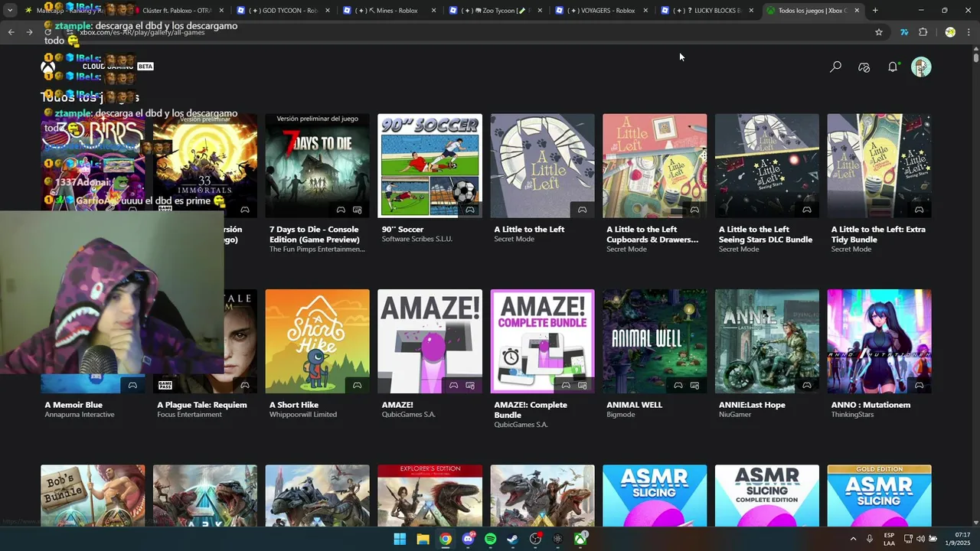Select the Explorer's Edition ARK cover

coord(430,496)
